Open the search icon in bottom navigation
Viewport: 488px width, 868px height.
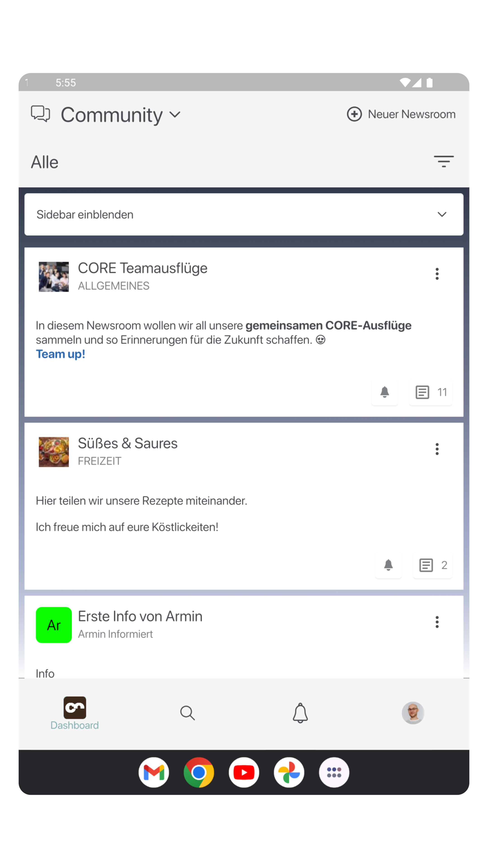click(x=187, y=713)
